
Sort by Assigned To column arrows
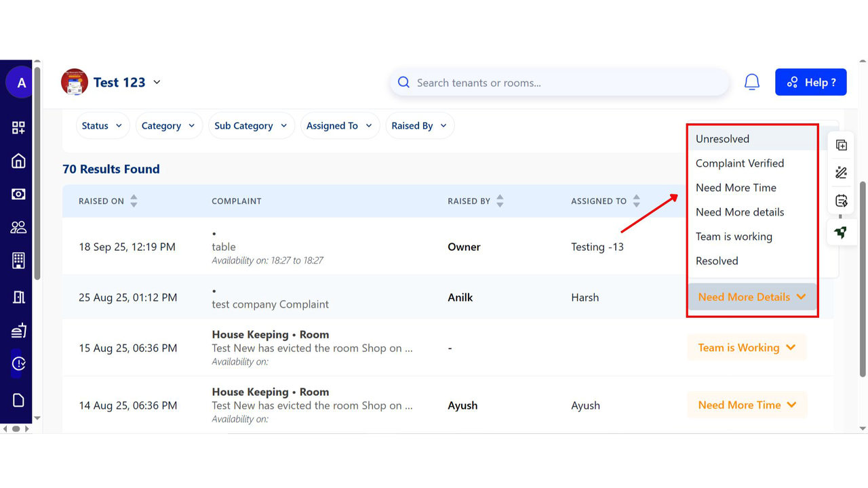pyautogui.click(x=636, y=201)
